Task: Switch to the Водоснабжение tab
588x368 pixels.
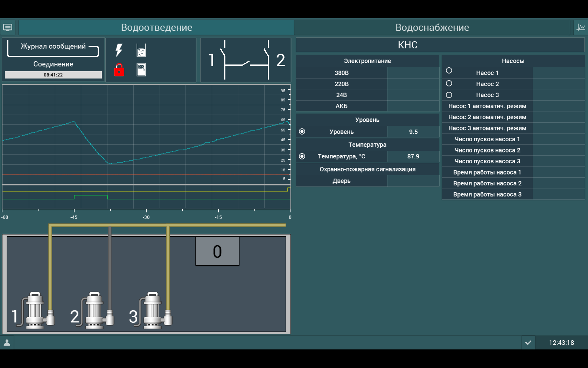Action: [432, 27]
